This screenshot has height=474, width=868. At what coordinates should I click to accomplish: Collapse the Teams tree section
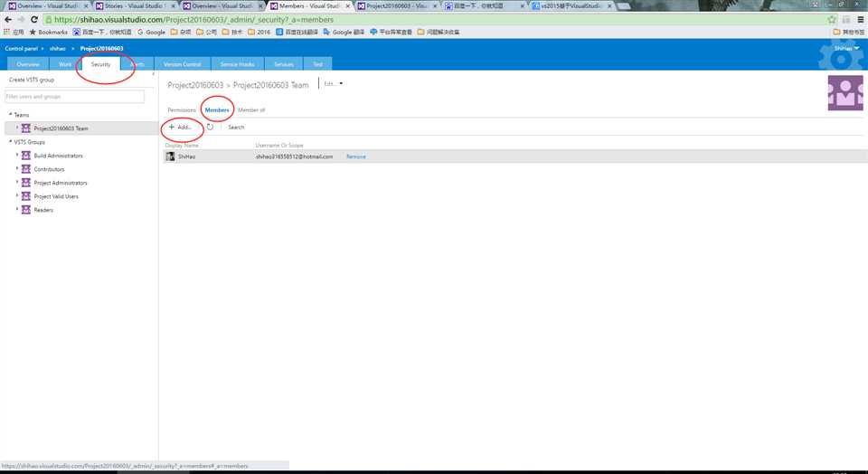(10, 115)
